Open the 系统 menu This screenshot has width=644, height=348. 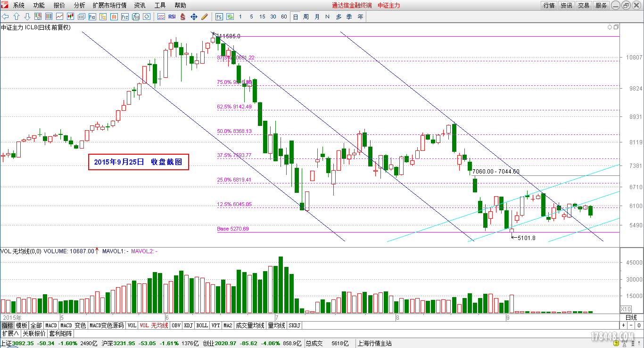pos(19,5)
